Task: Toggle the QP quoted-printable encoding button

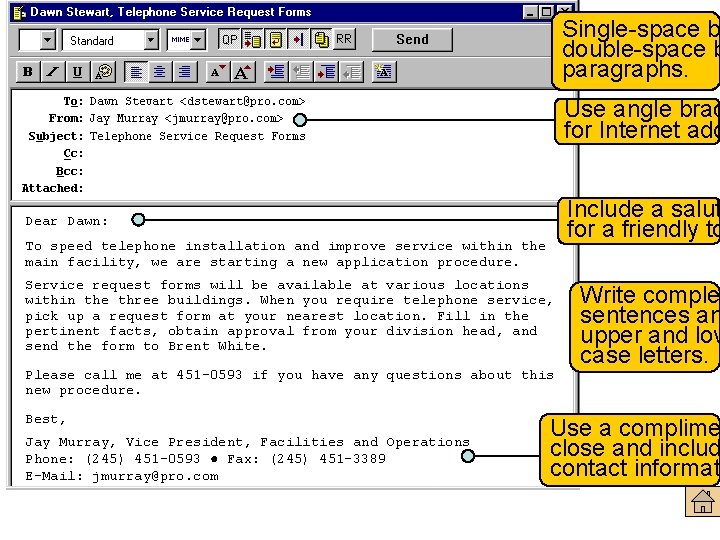Action: pos(229,39)
